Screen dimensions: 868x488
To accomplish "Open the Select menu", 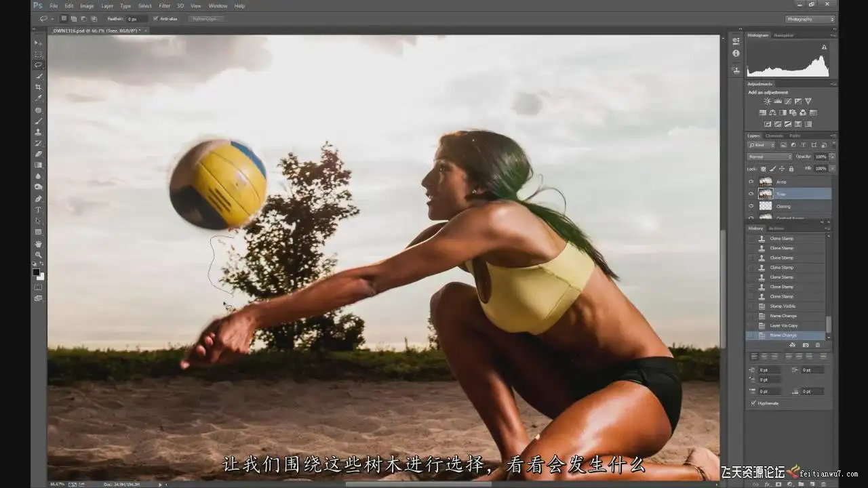I will (x=145, y=6).
